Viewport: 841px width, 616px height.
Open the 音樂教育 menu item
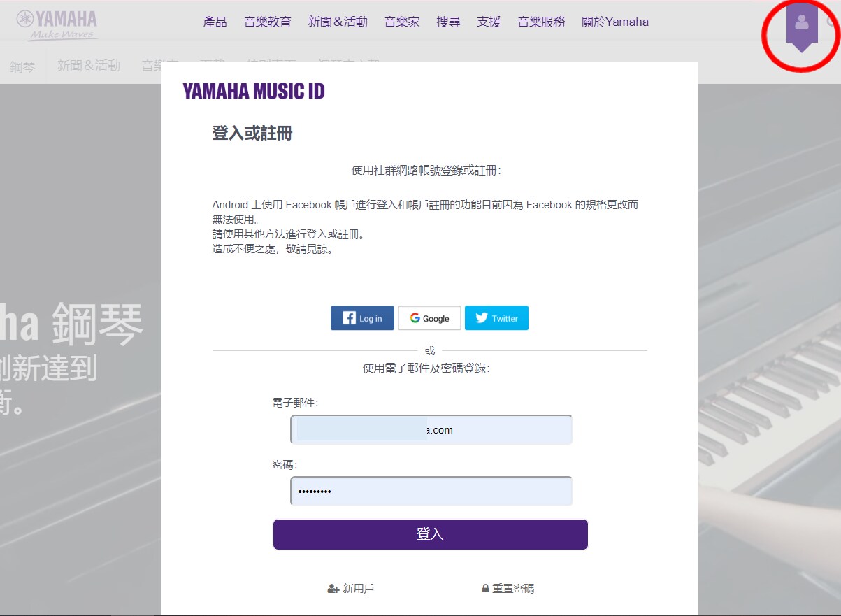pyautogui.click(x=267, y=22)
